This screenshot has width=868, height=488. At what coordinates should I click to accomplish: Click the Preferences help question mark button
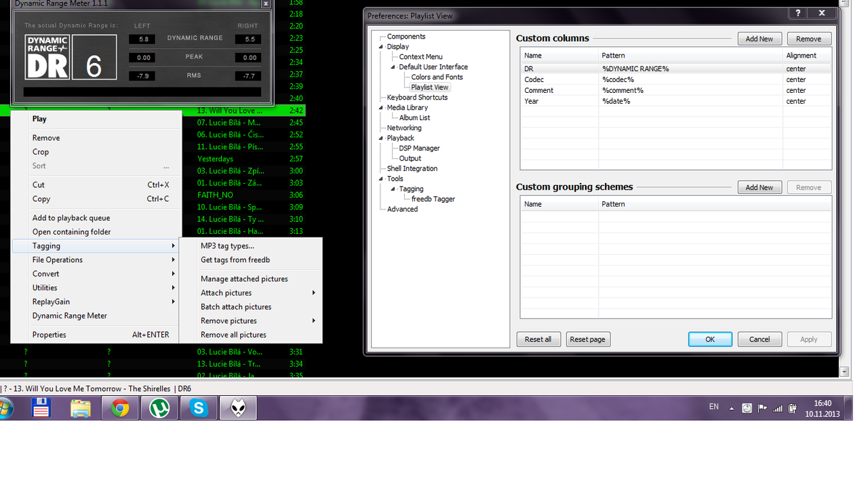[x=798, y=13]
